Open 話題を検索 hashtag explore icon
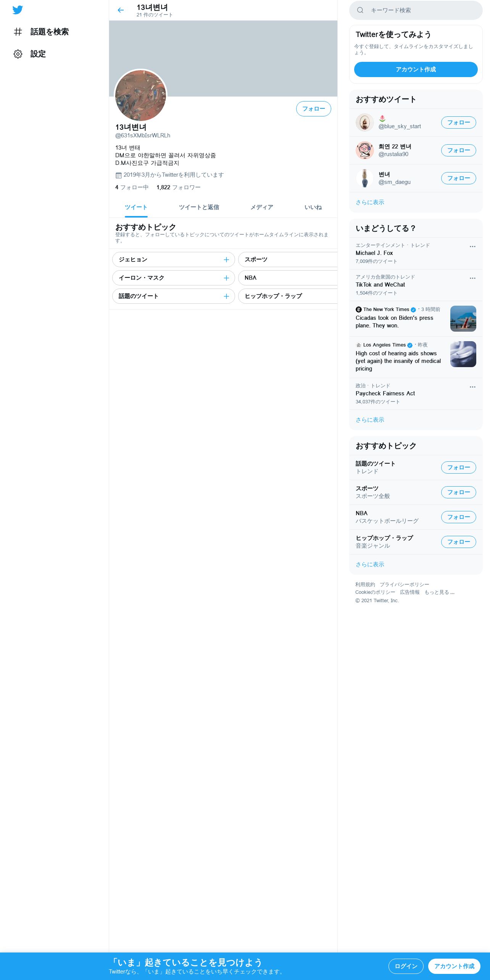Viewport: 490px width, 980px height. pos(18,32)
